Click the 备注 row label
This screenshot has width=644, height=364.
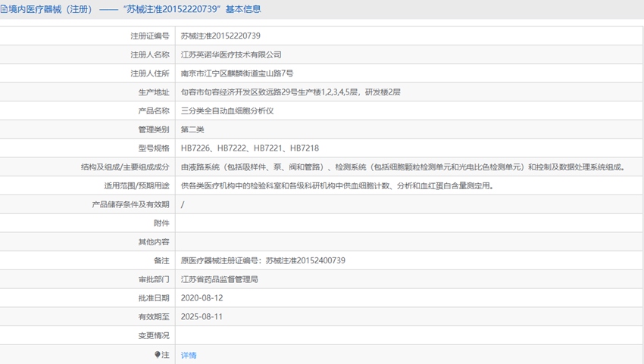tap(161, 260)
